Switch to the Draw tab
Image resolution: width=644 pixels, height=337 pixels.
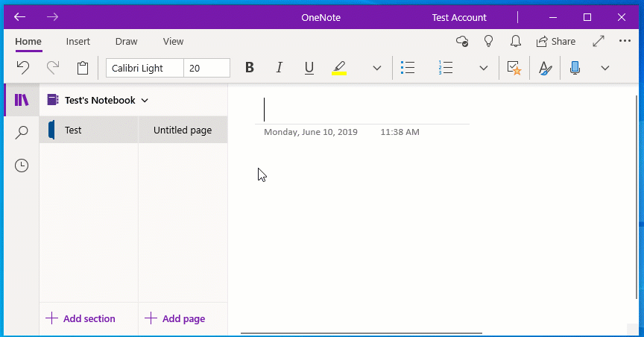click(126, 42)
